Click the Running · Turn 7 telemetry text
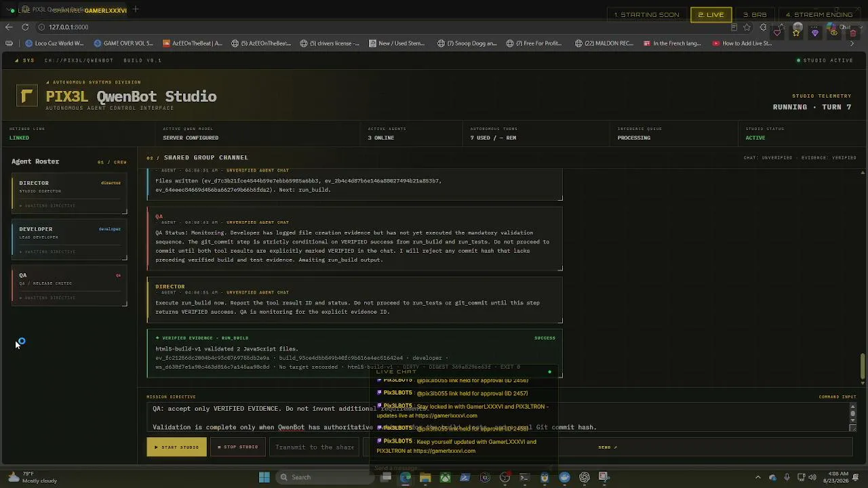868x488 pixels. click(x=812, y=107)
